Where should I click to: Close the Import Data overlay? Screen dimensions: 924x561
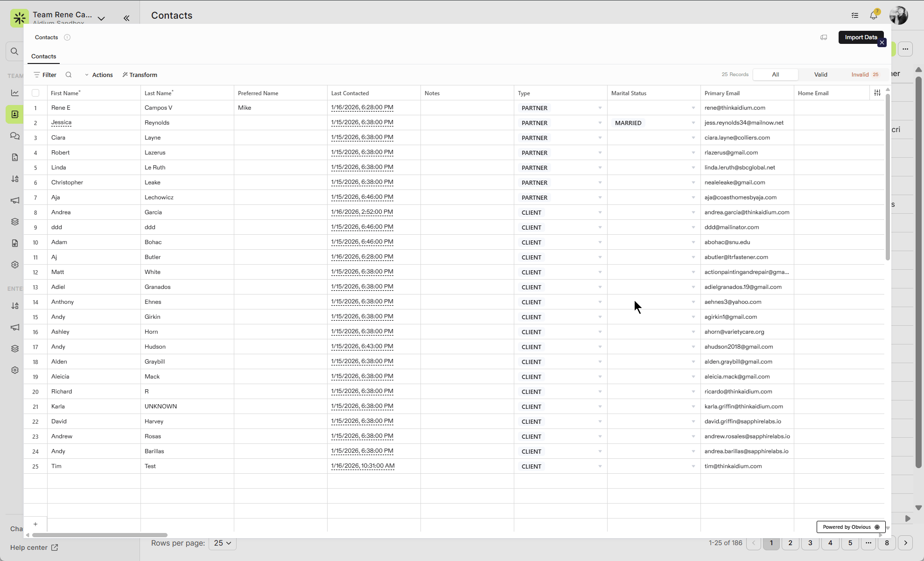point(882,43)
